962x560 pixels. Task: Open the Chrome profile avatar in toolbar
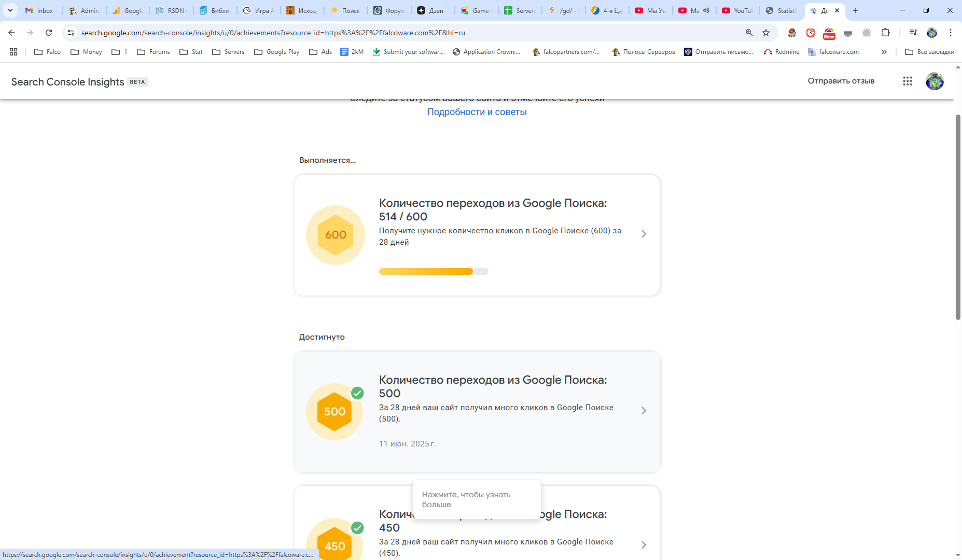coord(932,33)
